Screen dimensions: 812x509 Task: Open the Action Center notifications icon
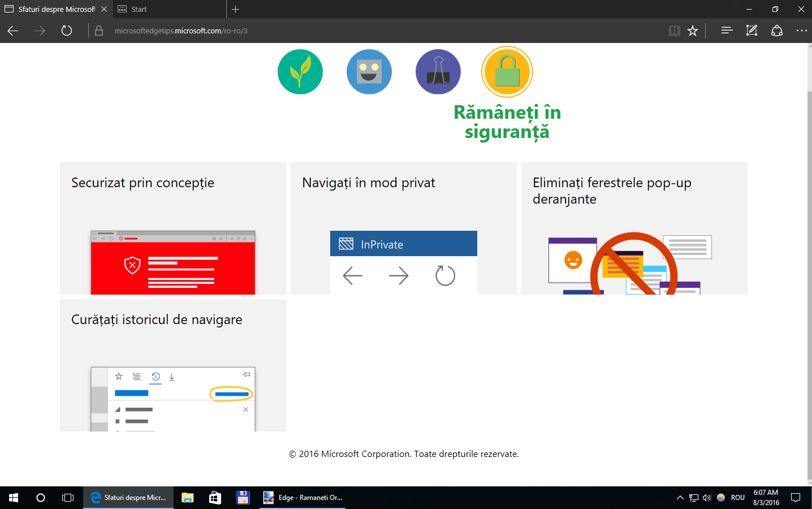(796, 498)
